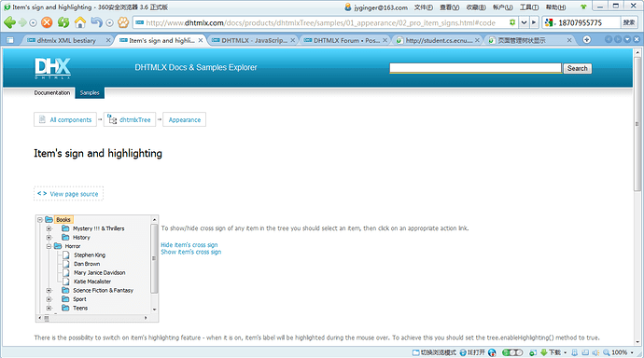644x358 pixels.
Task: Open the address bar dropdown arrow
Action: coord(524,22)
